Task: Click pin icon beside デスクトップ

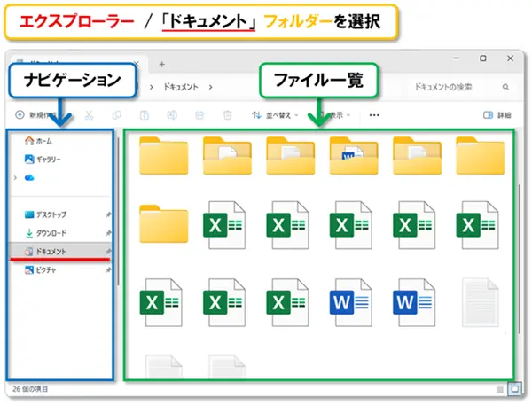Action: point(108,214)
